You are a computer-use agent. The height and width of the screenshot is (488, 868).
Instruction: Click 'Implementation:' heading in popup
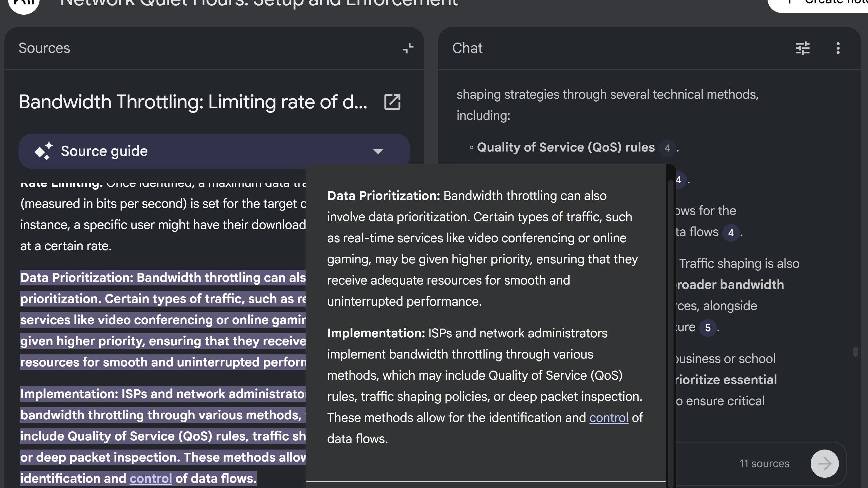click(376, 333)
